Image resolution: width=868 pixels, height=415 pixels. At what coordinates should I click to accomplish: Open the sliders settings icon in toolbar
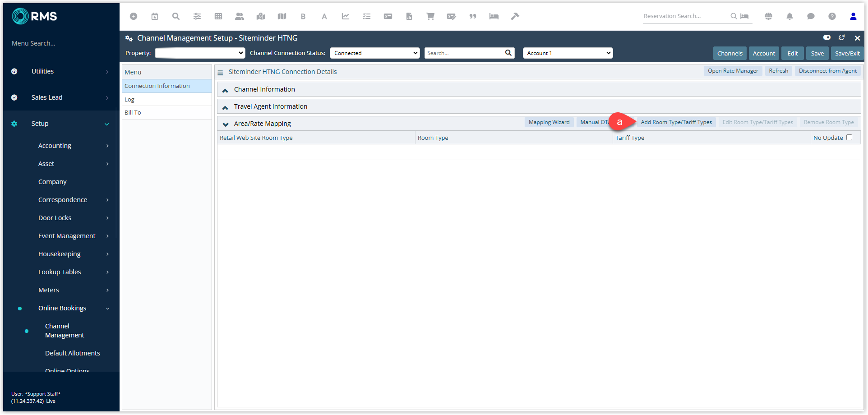tap(197, 16)
